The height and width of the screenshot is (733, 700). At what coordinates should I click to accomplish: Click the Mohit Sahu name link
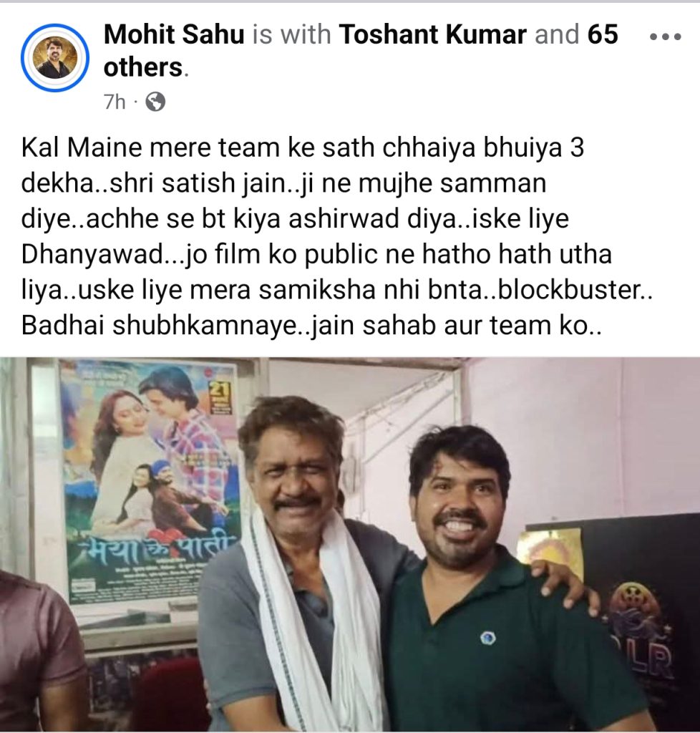174,34
